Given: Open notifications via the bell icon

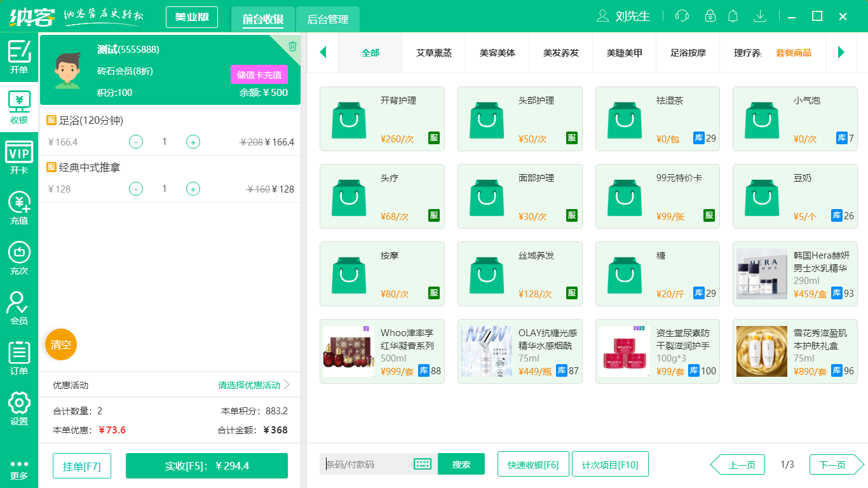Looking at the screenshot, I should click(733, 16).
